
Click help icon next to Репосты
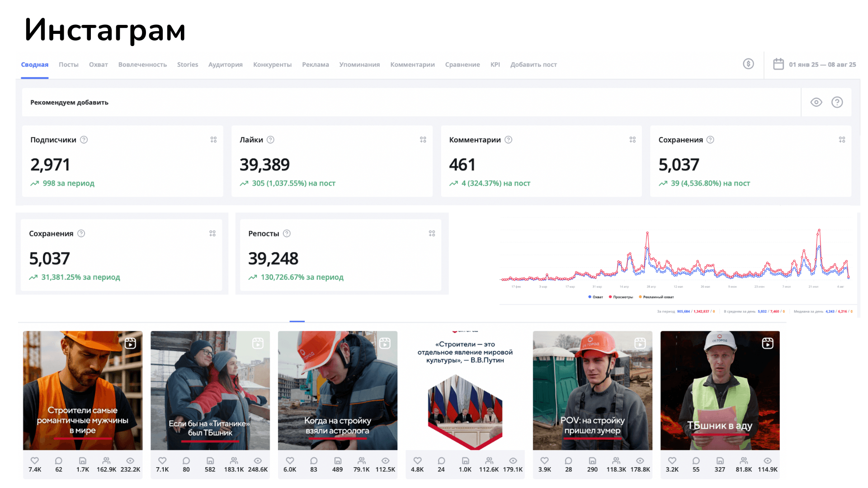(x=287, y=234)
